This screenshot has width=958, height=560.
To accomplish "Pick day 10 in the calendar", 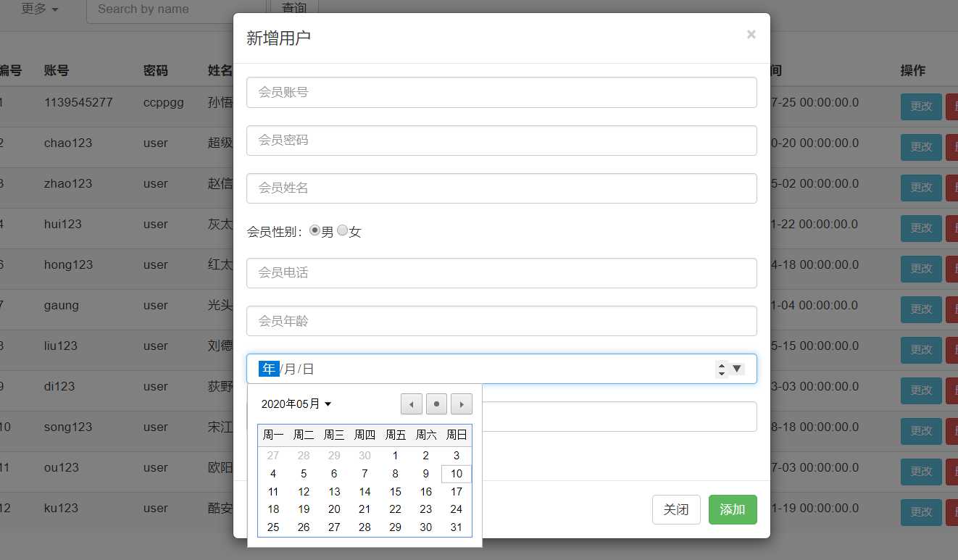I will [457, 474].
